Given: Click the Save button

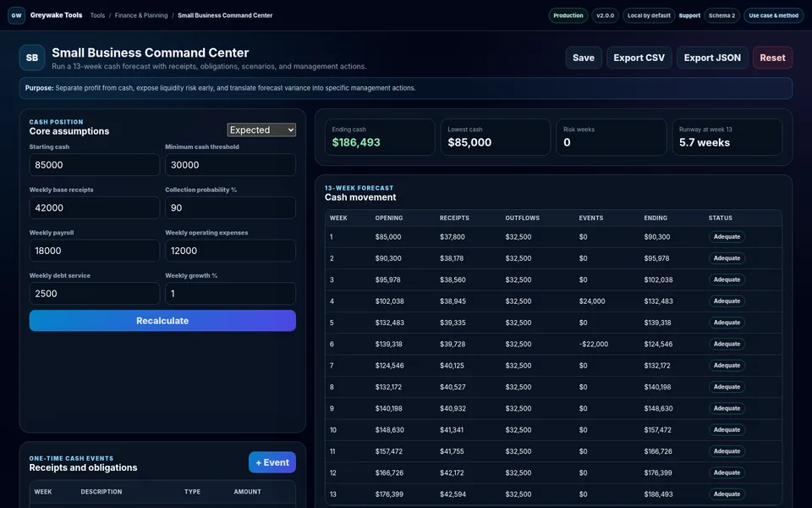Looking at the screenshot, I should click(584, 58).
